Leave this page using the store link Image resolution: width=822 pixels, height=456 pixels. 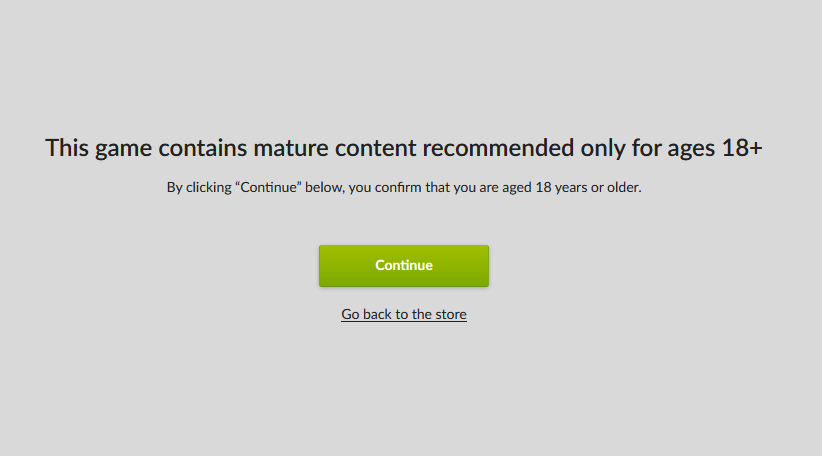[x=404, y=314]
